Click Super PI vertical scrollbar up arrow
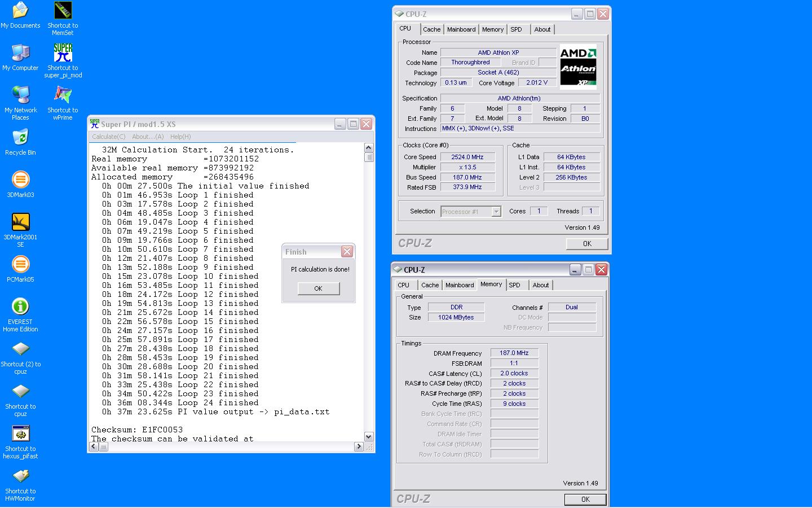812x508 pixels. pos(369,148)
